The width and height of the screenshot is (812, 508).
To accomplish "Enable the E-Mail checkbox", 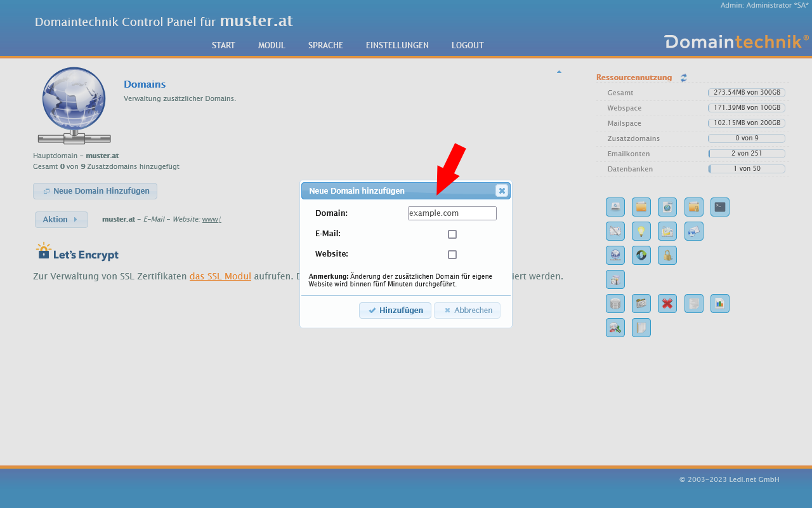I will pos(452,234).
